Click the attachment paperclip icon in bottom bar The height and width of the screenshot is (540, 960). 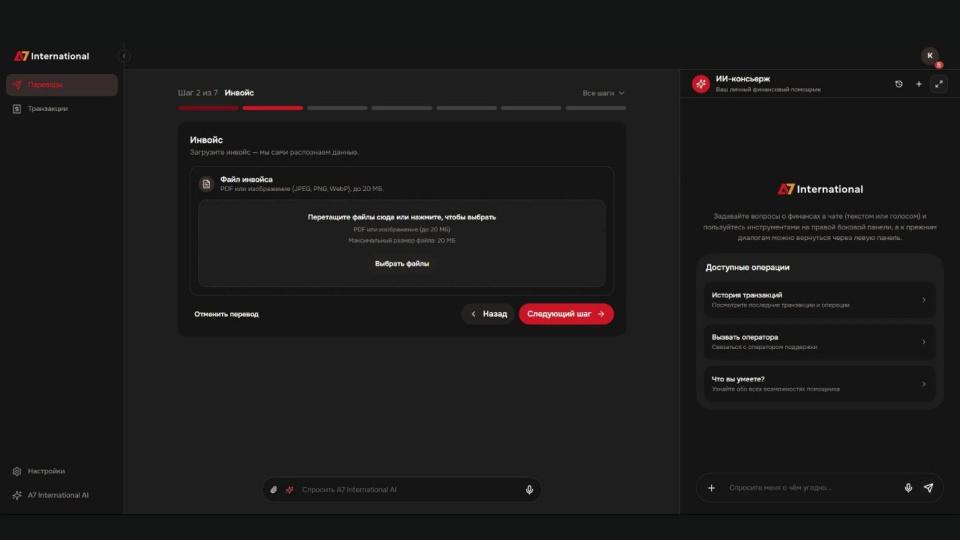point(274,490)
